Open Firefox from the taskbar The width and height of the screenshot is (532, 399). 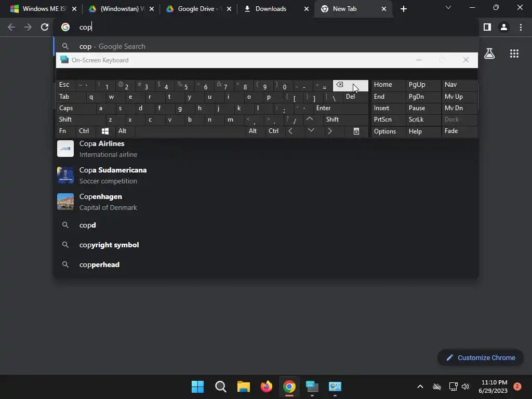[x=267, y=387]
